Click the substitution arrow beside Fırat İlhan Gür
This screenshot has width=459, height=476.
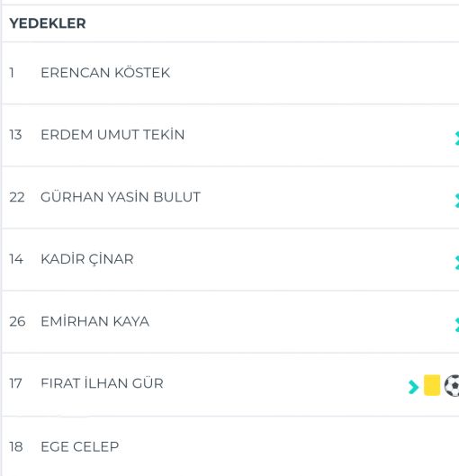coord(413,387)
